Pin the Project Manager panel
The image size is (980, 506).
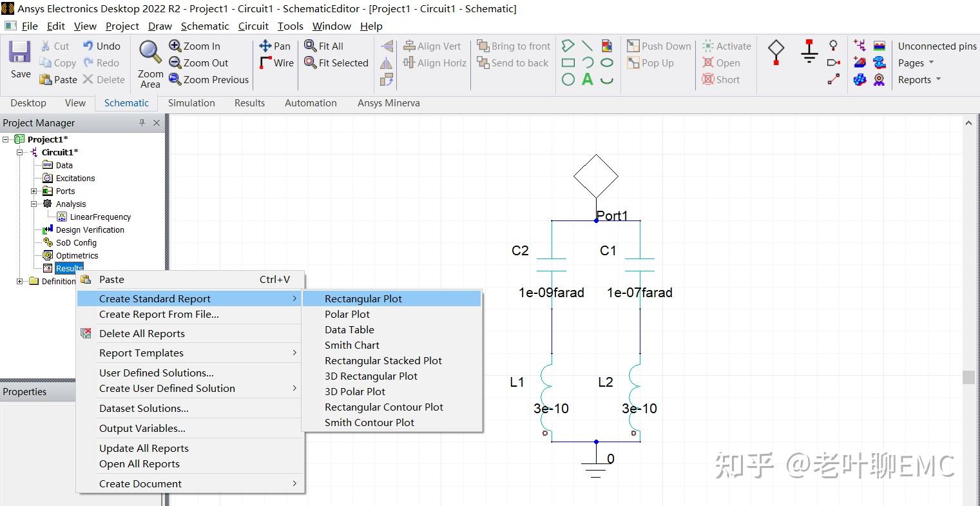142,122
